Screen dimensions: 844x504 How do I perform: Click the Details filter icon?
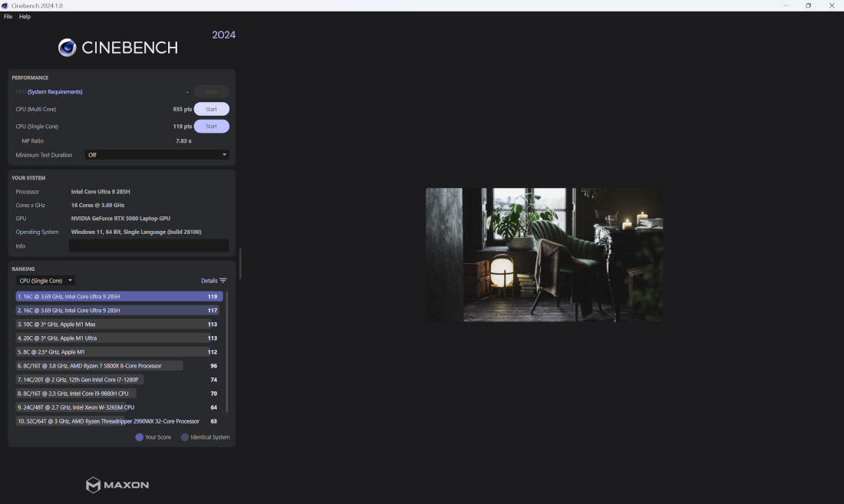click(x=223, y=281)
